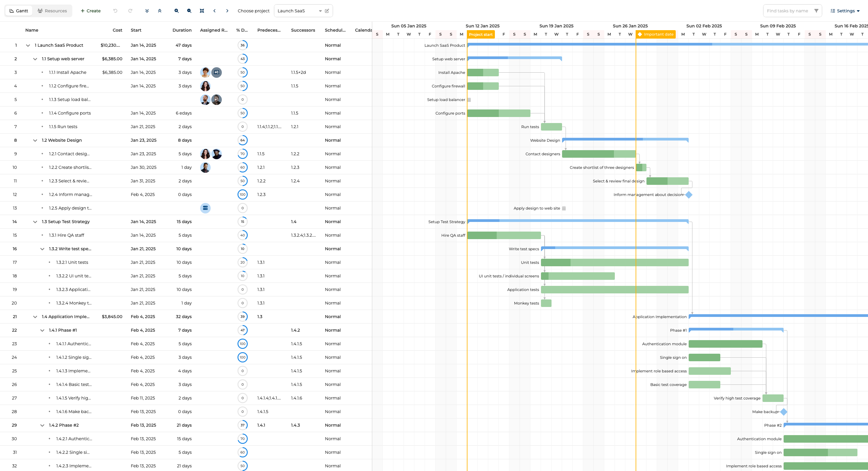Open the Settings dropdown menu
The image size is (868, 471).
click(845, 11)
